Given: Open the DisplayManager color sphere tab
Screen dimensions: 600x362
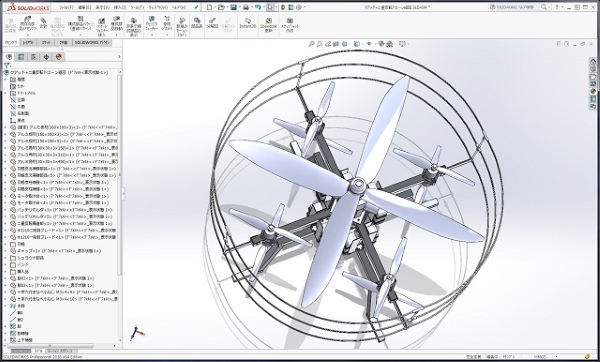Looking at the screenshot, I should point(59,57).
